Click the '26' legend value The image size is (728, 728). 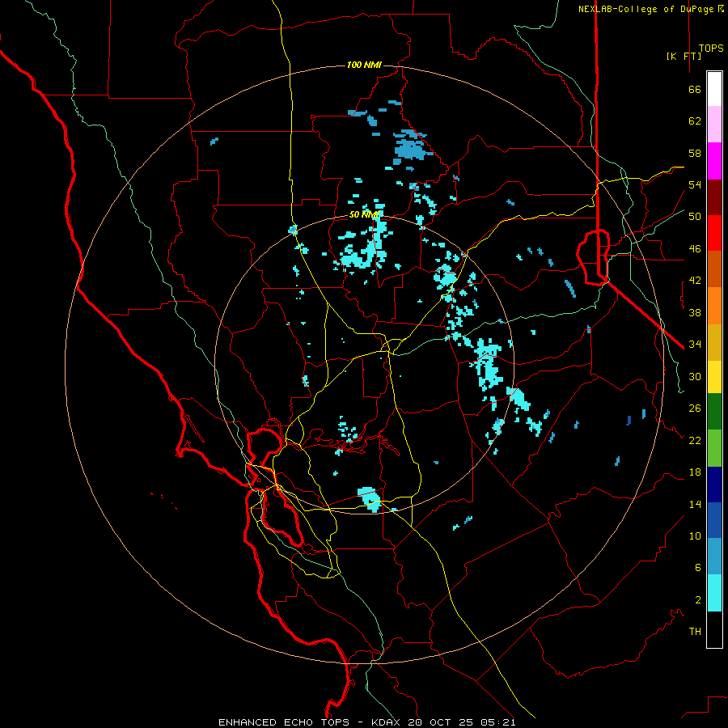(695, 408)
